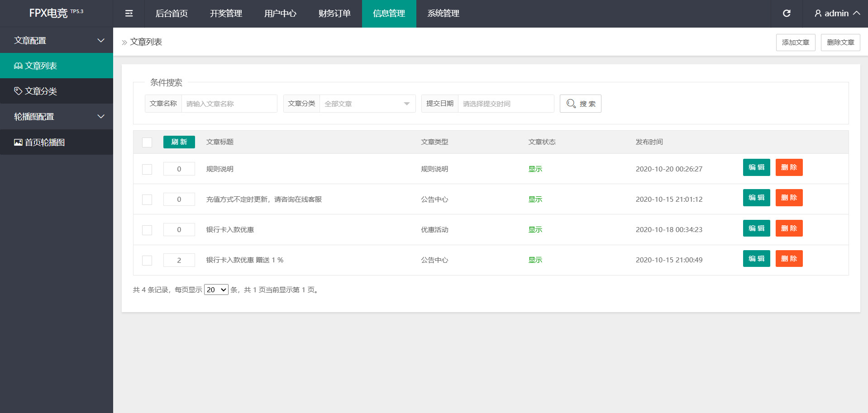Click the 发布时间 column header
Viewport: 868px width, 413px height.
[649, 142]
